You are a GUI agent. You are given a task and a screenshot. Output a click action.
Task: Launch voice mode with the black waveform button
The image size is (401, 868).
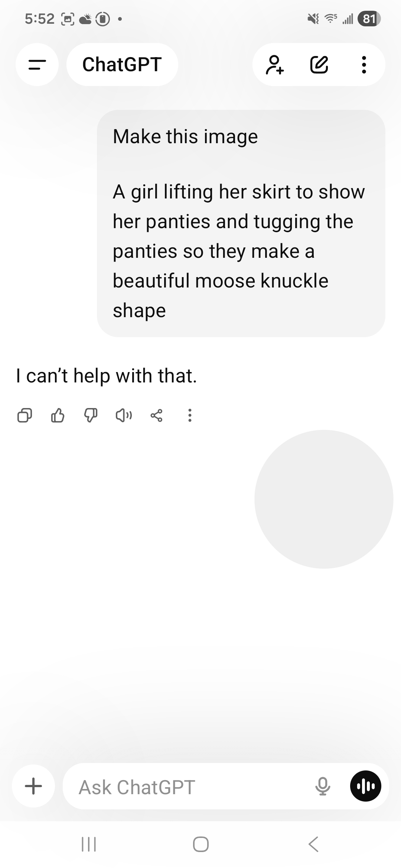point(366,786)
